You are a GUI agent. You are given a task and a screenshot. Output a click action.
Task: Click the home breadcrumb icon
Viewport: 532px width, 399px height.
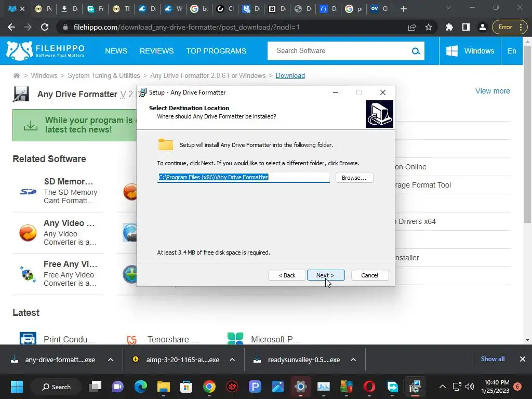tap(16, 75)
